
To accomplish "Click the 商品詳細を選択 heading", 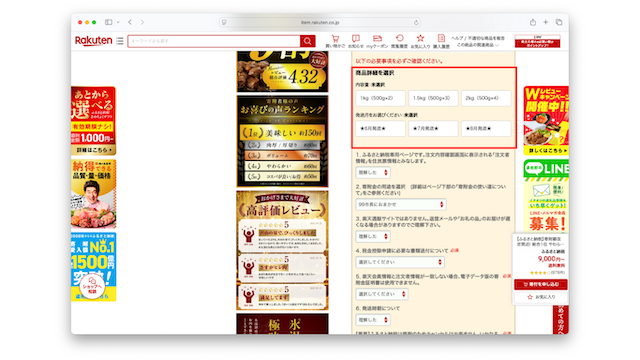I will point(374,73).
